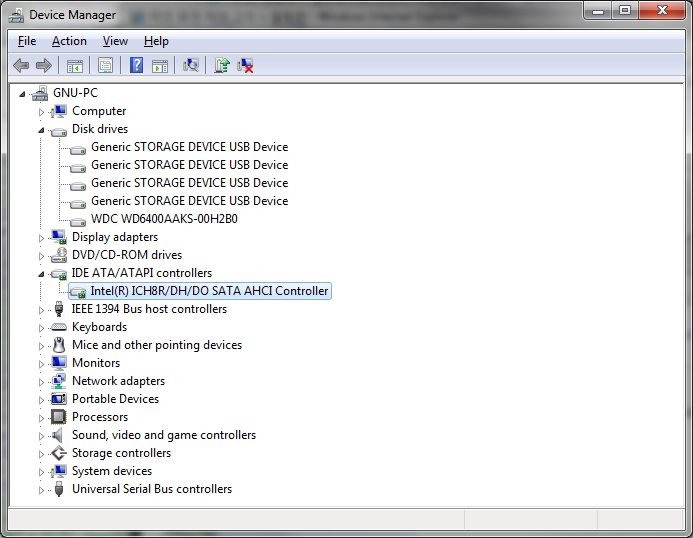The image size is (693, 538).
Task: Click the DVD/CD-ROM drives category icon
Action: point(59,255)
